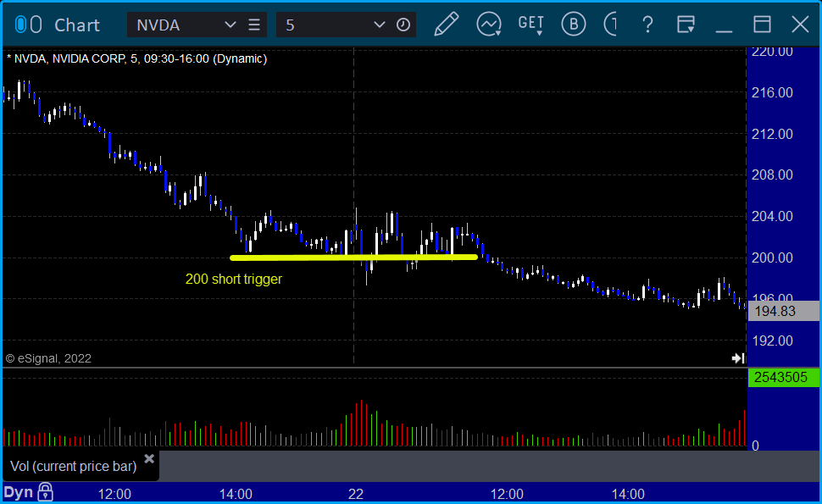Open the NVDA symbol dropdown arrow

tap(230, 25)
